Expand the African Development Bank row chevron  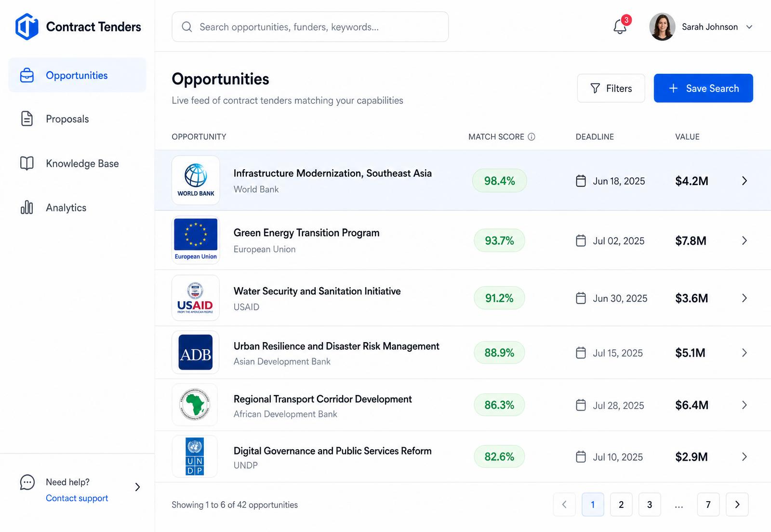[744, 405]
